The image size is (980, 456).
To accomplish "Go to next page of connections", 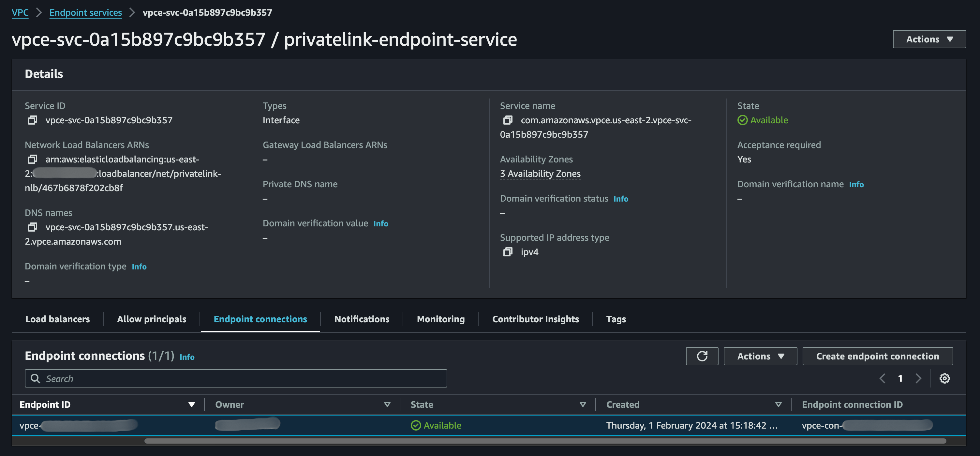I will tap(918, 378).
